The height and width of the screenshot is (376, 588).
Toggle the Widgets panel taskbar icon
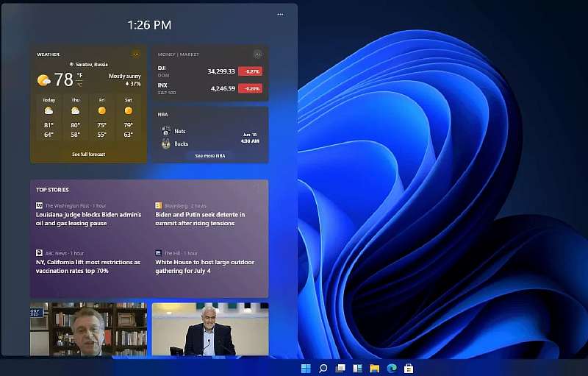(x=357, y=368)
